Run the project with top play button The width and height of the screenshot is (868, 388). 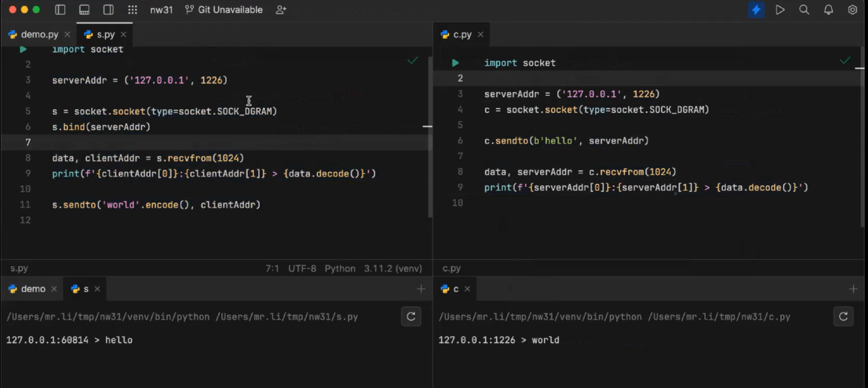coord(780,10)
